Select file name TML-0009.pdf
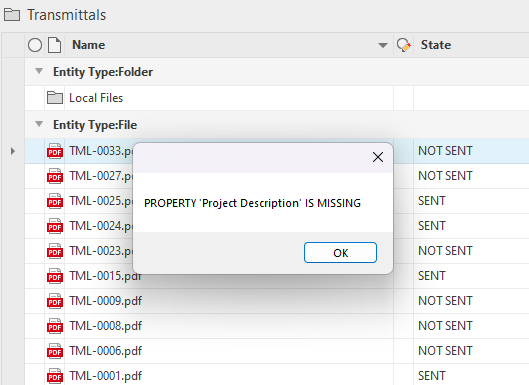This screenshot has height=385, width=529. pos(106,301)
